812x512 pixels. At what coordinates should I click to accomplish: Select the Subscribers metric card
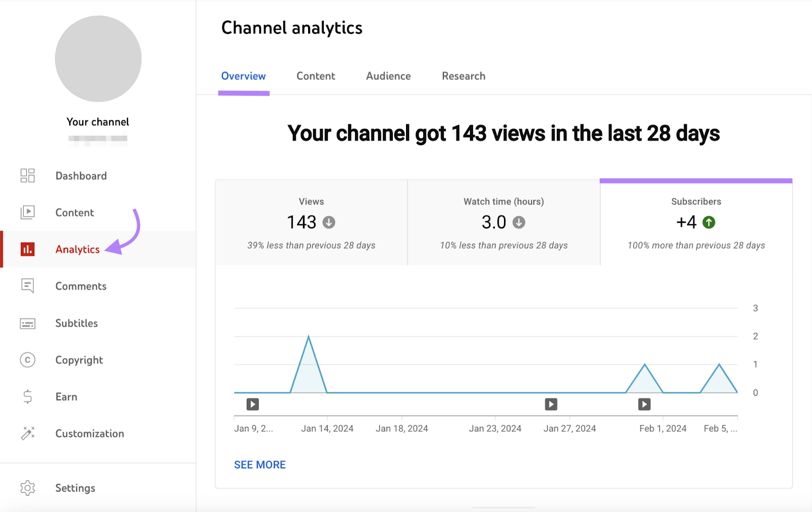click(696, 222)
